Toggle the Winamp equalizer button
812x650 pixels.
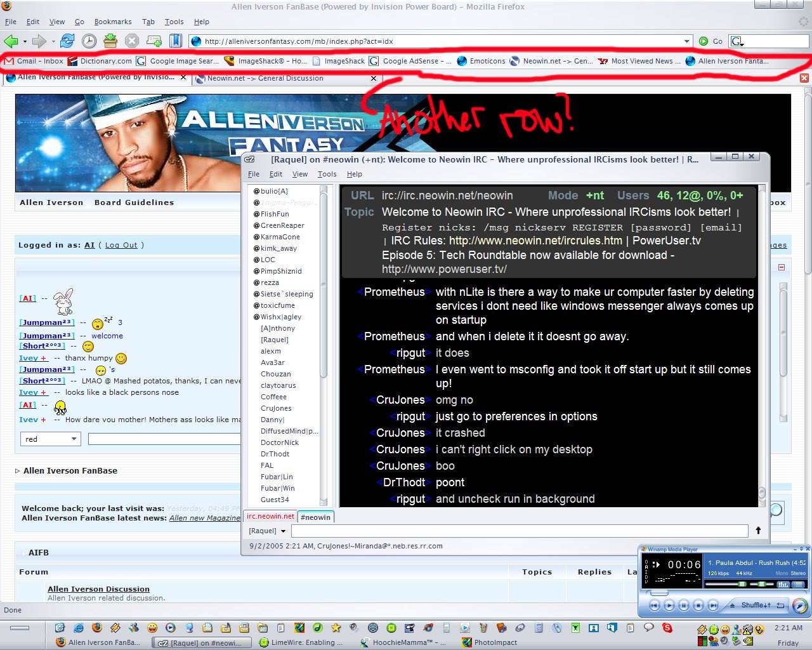(x=782, y=584)
